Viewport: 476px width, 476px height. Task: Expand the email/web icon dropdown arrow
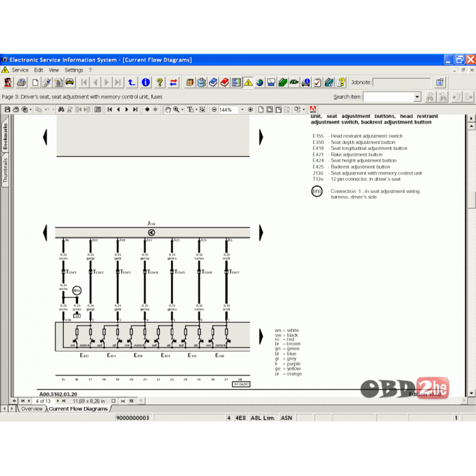click(31, 110)
